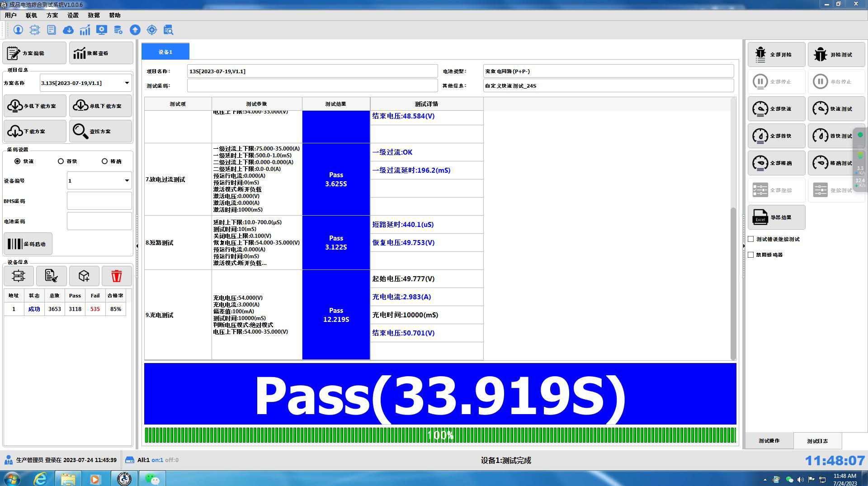Check the 禁用蜂鸣器 checkbox
Screen dimensions: 868x486
click(x=751, y=255)
